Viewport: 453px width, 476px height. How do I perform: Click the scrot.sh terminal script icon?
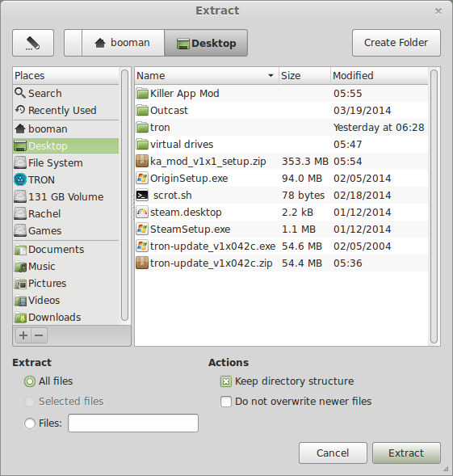click(142, 196)
